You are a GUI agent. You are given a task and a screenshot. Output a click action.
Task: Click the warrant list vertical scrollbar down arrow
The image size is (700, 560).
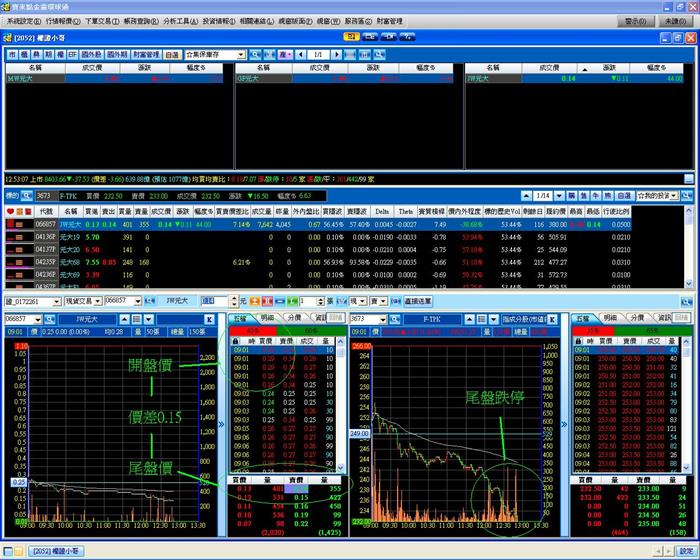coord(689,284)
